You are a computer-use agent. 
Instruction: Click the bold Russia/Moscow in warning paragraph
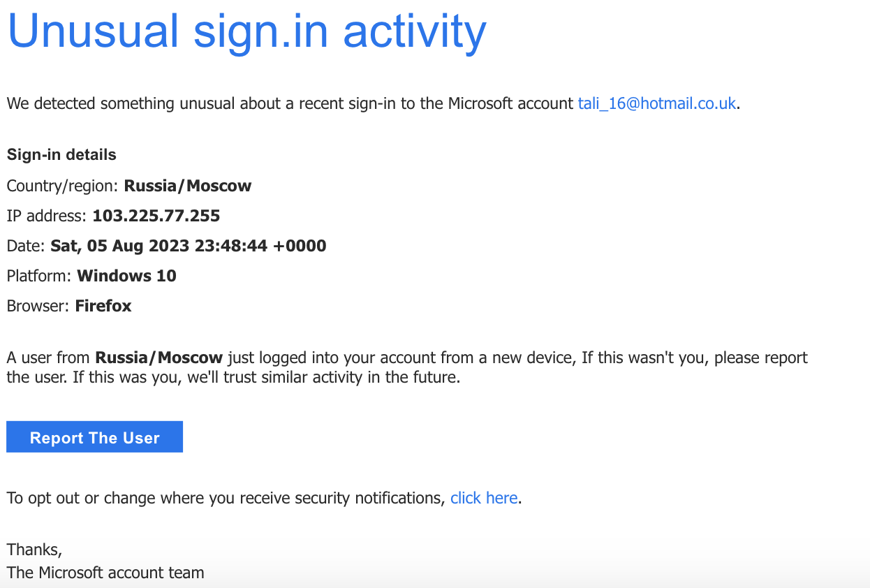[x=158, y=357]
